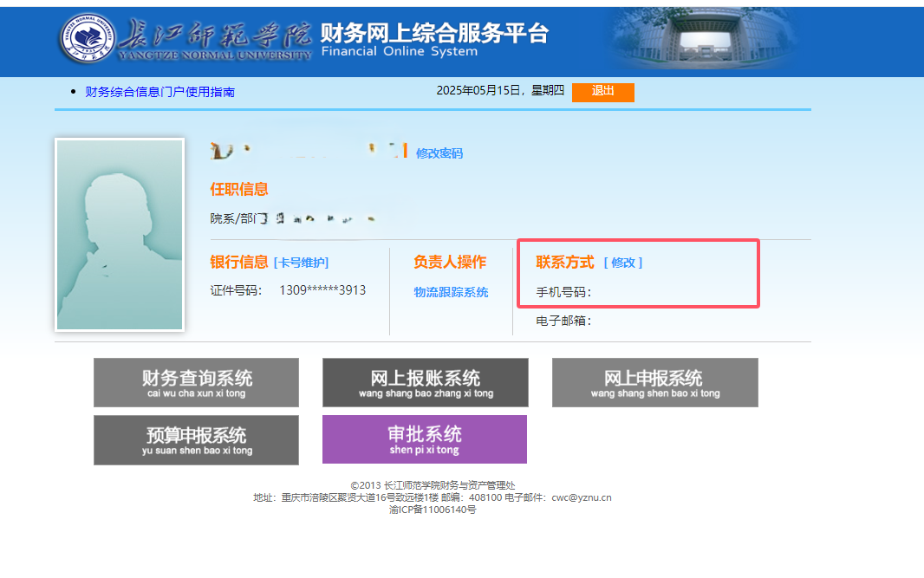
Task: Click the 联系方式 heading
Action: click(565, 263)
